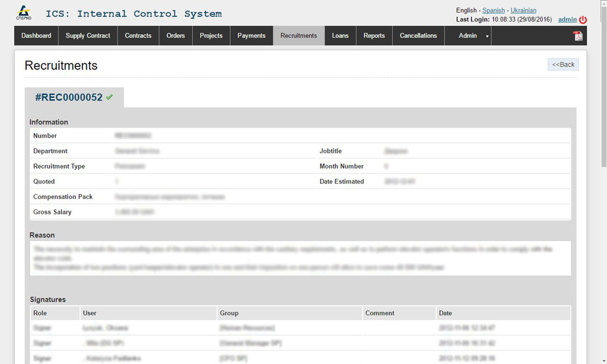Click the СПЕРКО company logo
Screen dimensions: 607x364
[24, 13]
